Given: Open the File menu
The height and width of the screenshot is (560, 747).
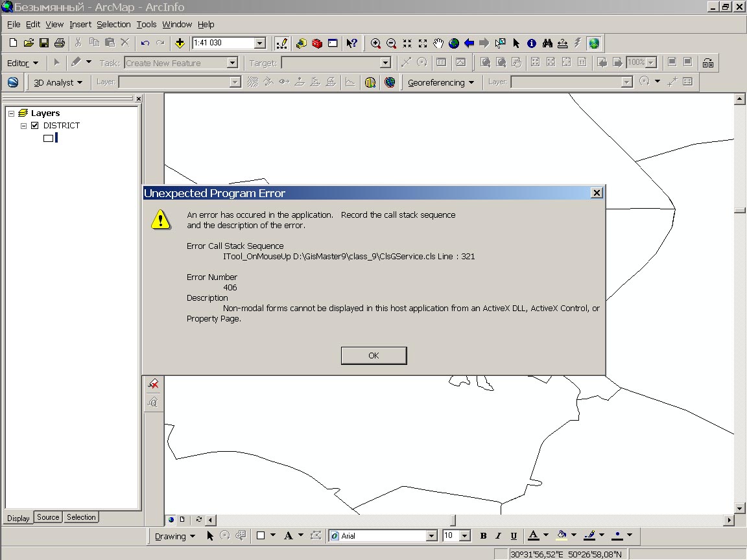Looking at the screenshot, I should coord(14,24).
